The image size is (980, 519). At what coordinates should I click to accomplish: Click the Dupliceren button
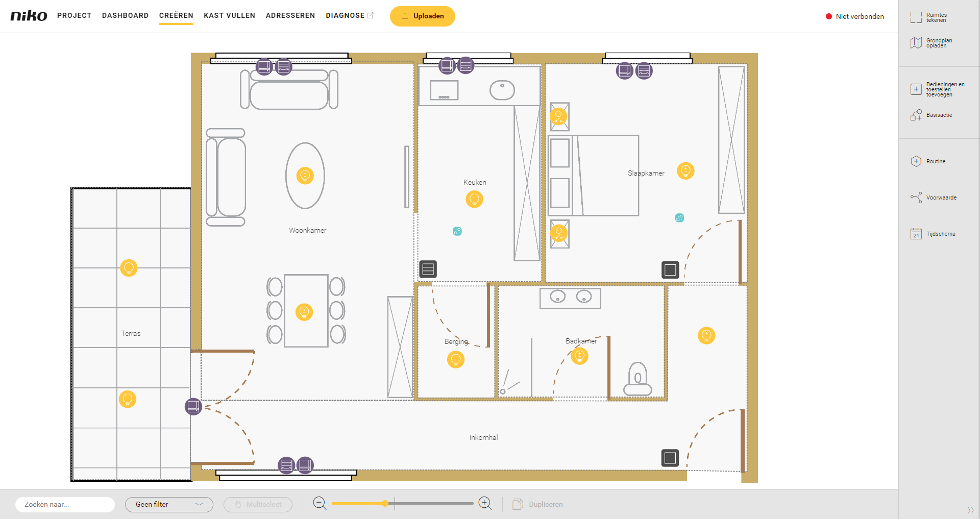(x=538, y=504)
